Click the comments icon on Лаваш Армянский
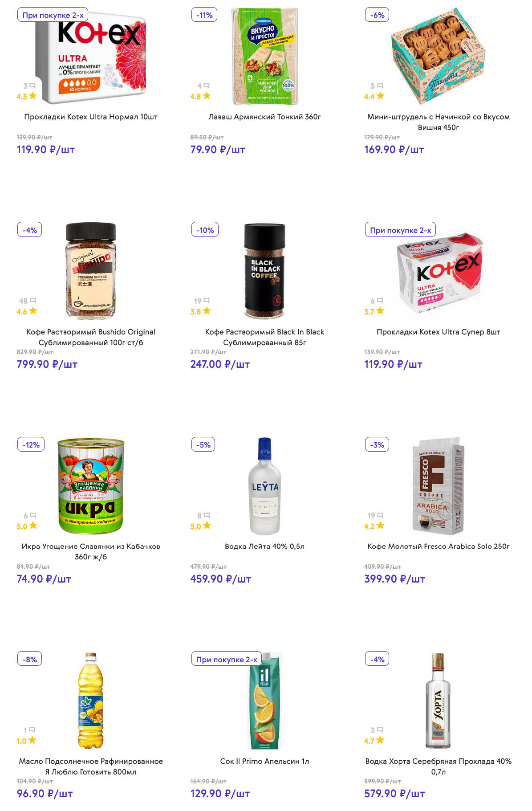The image size is (532, 811). point(207,86)
